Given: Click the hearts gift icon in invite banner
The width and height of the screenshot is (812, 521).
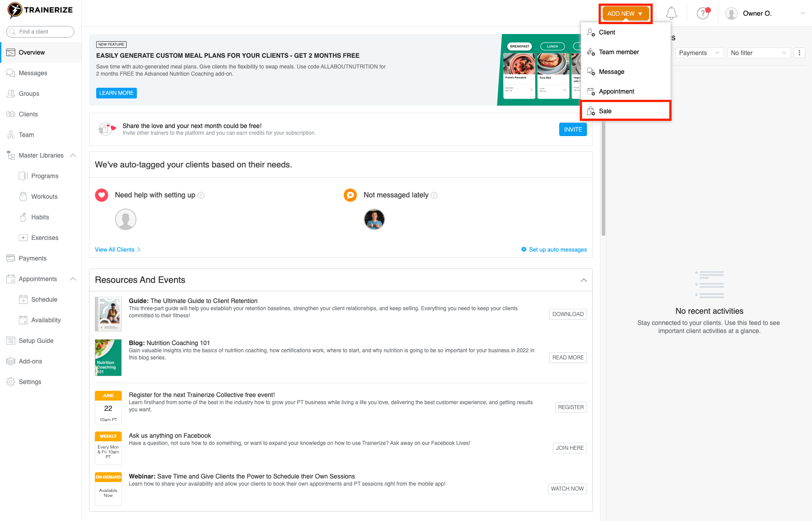Looking at the screenshot, I should coord(106,129).
